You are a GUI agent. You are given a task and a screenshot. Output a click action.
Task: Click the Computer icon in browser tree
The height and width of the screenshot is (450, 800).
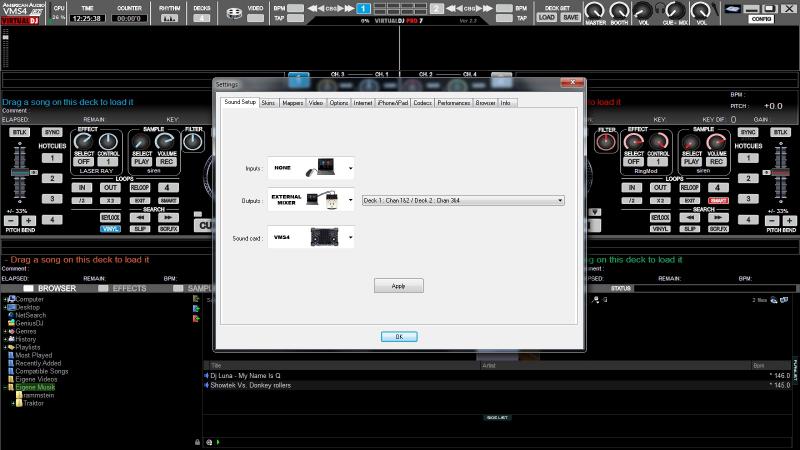(x=12, y=299)
